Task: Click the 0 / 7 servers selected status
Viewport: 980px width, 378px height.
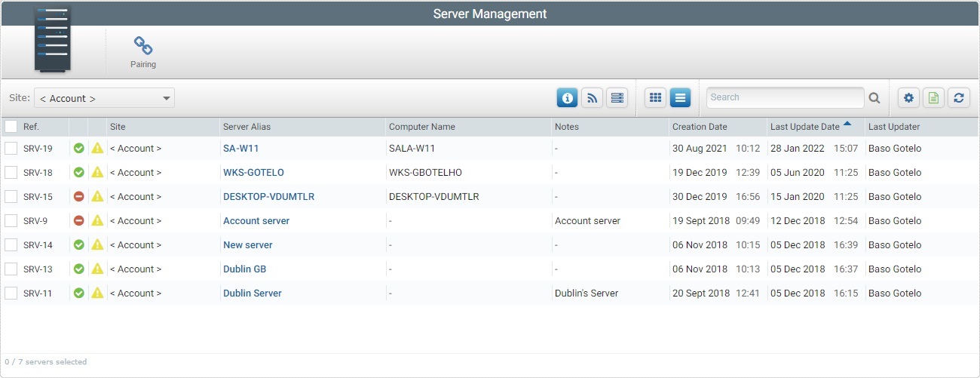Action: coord(46,362)
